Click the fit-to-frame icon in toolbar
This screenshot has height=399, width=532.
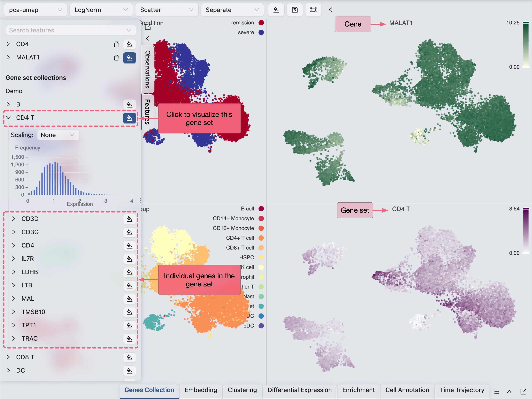[313, 10]
